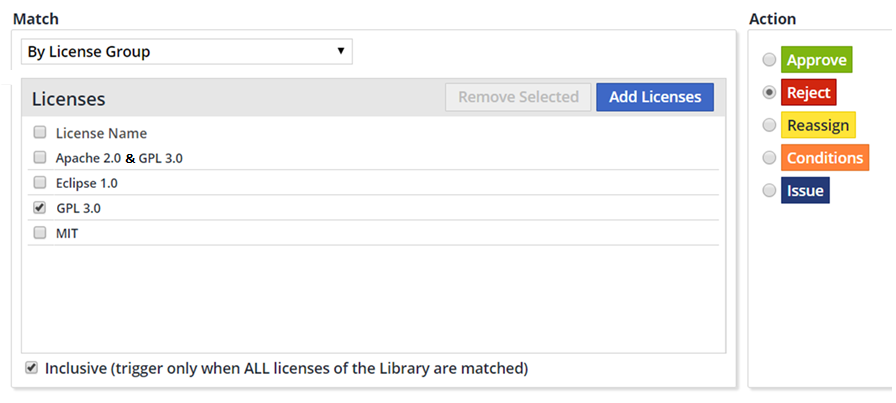Open the By License Group dropdown
This screenshot has height=403, width=896.
(186, 51)
